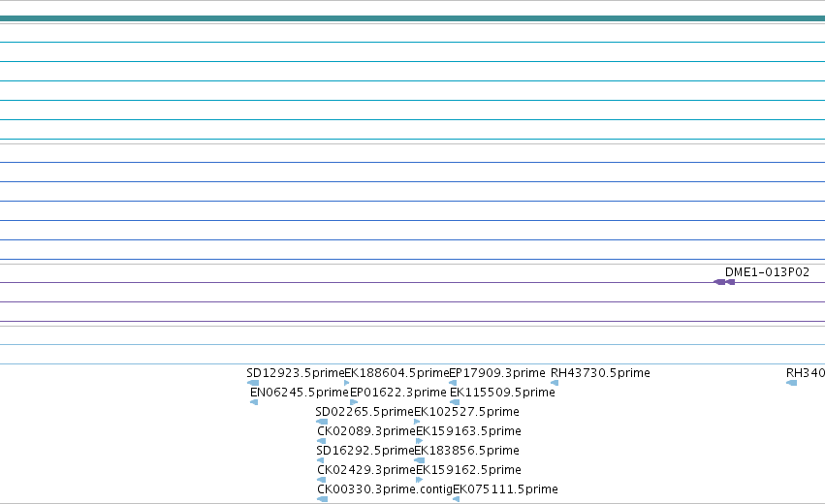Image resolution: width=825 pixels, height=504 pixels.
Task: Select the arrow glyph under SD02265.5prime
Action: click(x=322, y=422)
